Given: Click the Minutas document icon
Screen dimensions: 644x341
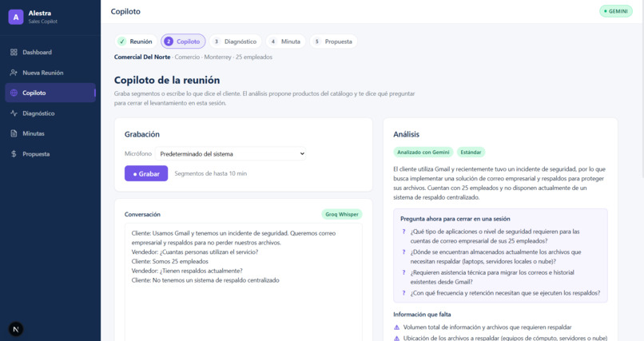Looking at the screenshot, I should coord(14,133).
